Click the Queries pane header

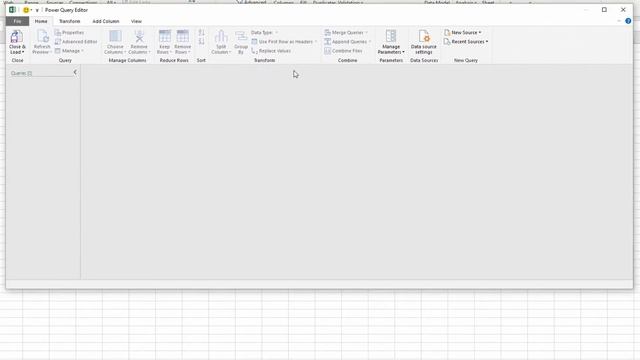(21, 73)
